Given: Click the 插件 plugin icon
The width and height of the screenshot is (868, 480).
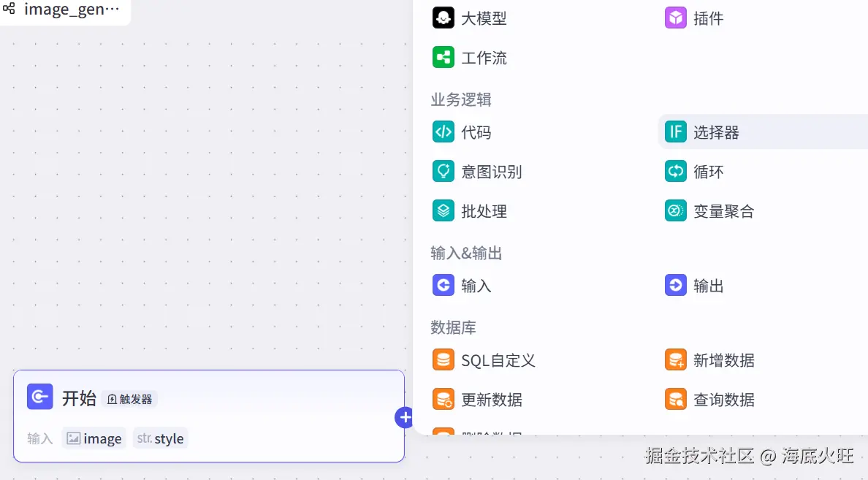Looking at the screenshot, I should click(x=676, y=18).
